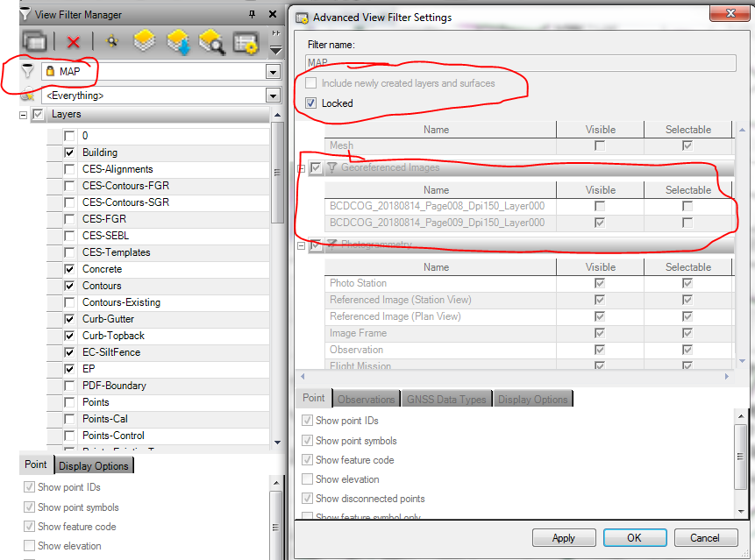Toggle Show elevation in Advanced settings

click(307, 479)
